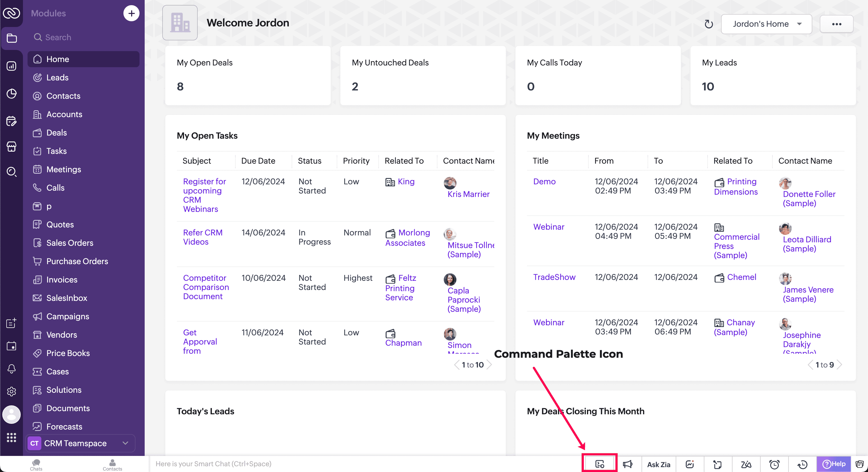Open recent items history icon
This screenshot has width=868, height=472.
coord(802,464)
